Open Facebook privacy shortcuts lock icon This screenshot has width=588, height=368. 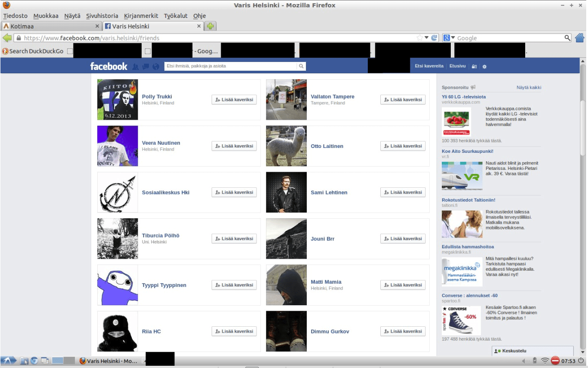pos(474,66)
